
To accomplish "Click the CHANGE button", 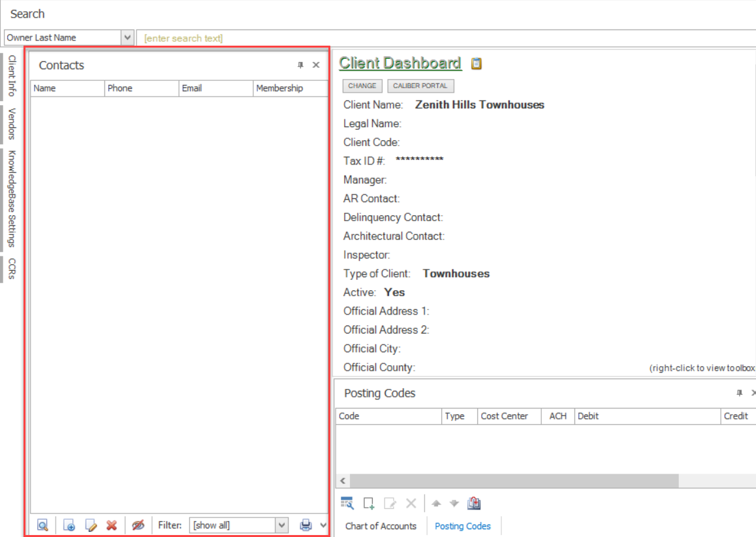I will click(362, 86).
